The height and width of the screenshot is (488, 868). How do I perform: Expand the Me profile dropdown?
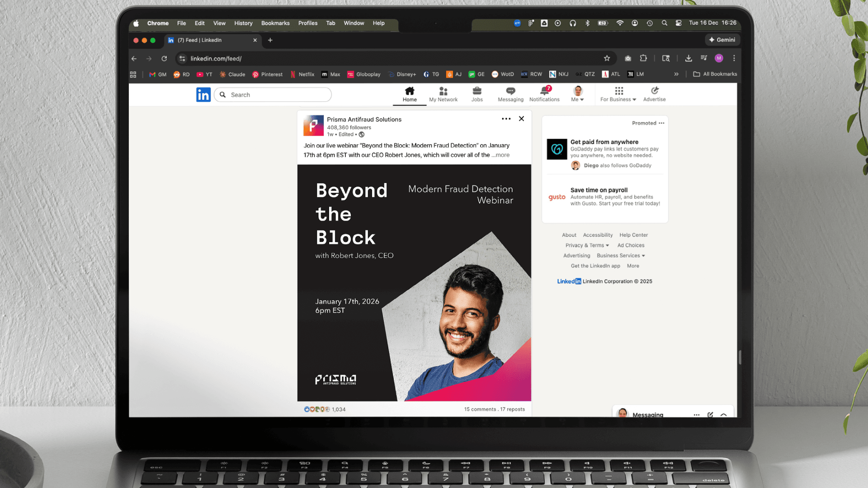577,99
